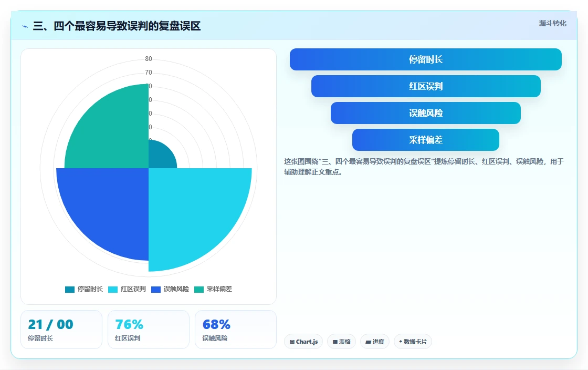Click the Chart.js tag chip
Viewport: 588px width, 370px height.
click(x=303, y=342)
